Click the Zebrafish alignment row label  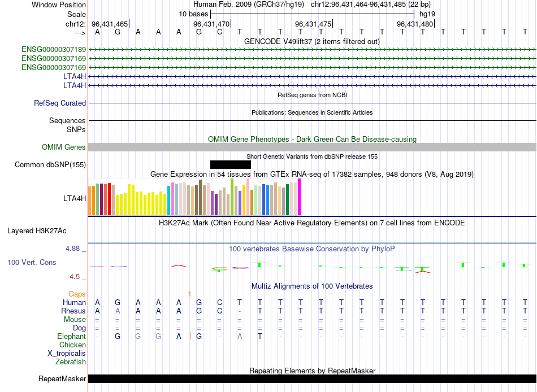click(x=71, y=362)
